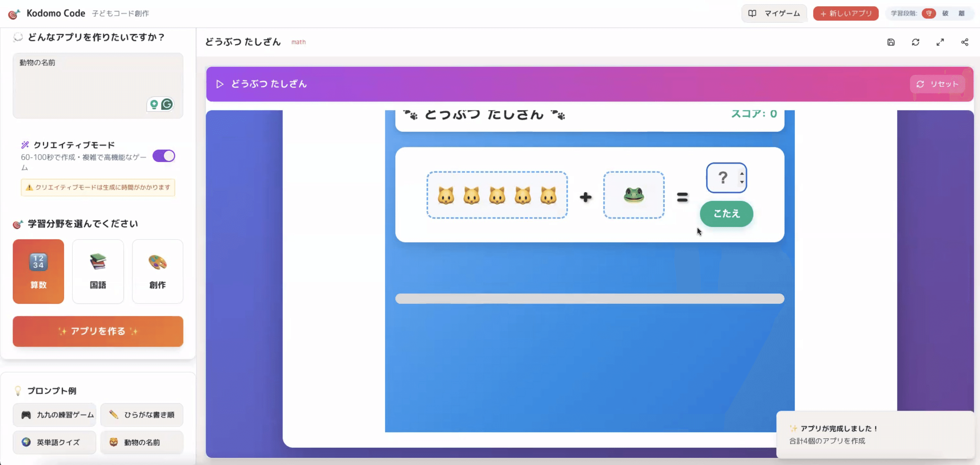Click the Grammarly icon in prompt box
This screenshot has width=980, height=465.
(167, 104)
